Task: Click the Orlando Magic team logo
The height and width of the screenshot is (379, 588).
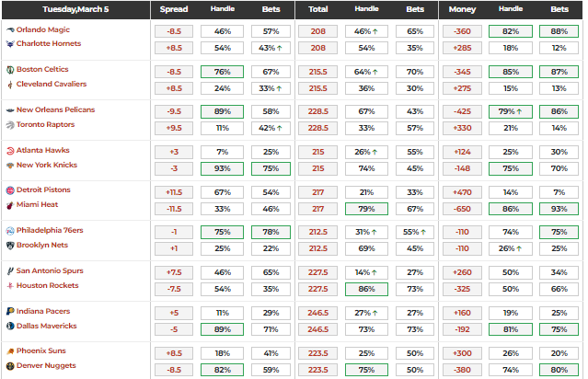Action: pos(9,30)
